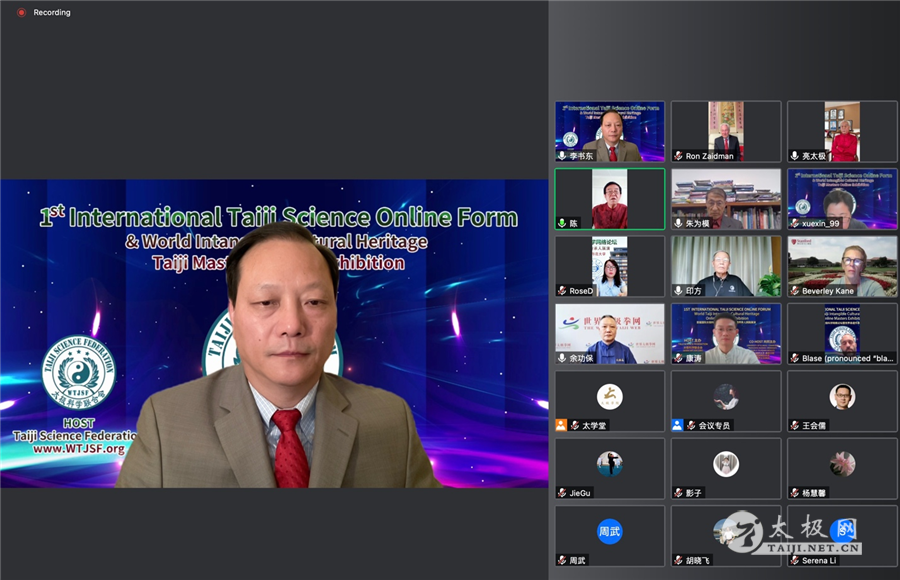Click the microphone icon next to 李书东
Screen dimensions: 900x580
(562, 156)
